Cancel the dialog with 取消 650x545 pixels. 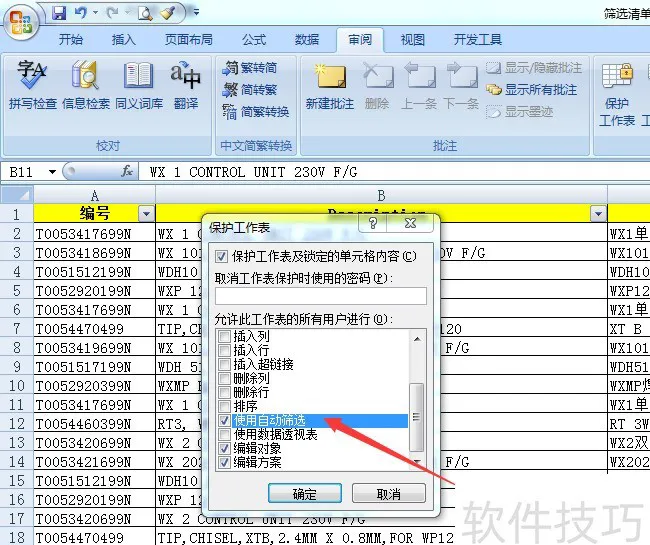[388, 494]
